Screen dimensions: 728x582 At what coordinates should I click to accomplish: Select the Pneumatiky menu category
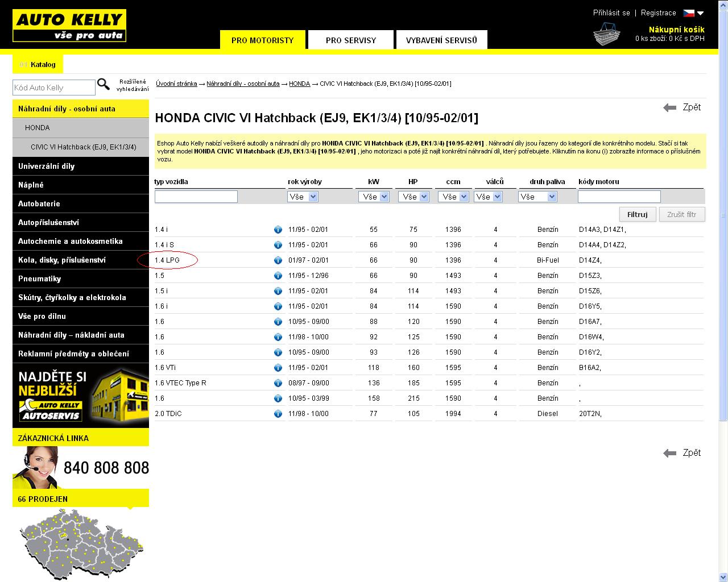pyautogui.click(x=39, y=278)
